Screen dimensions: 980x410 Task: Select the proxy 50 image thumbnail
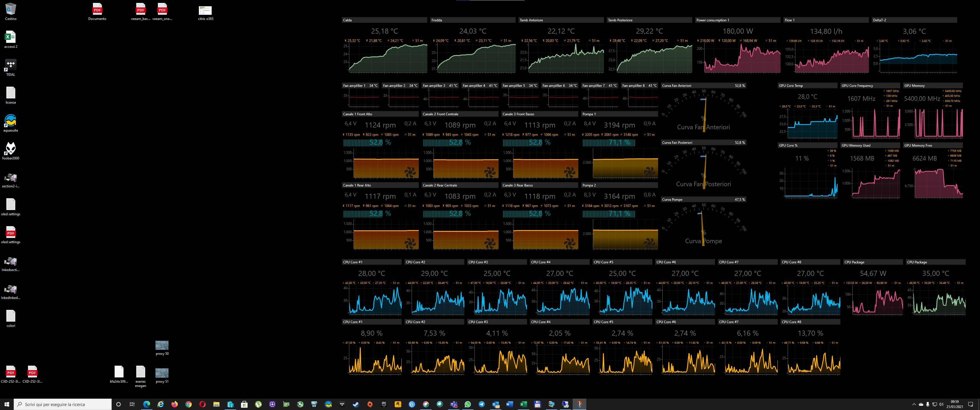point(162,345)
